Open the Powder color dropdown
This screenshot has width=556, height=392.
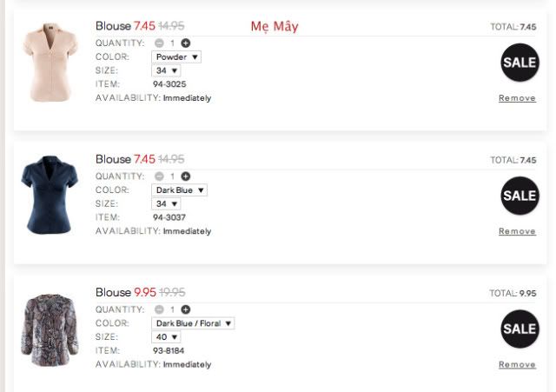[x=177, y=56]
